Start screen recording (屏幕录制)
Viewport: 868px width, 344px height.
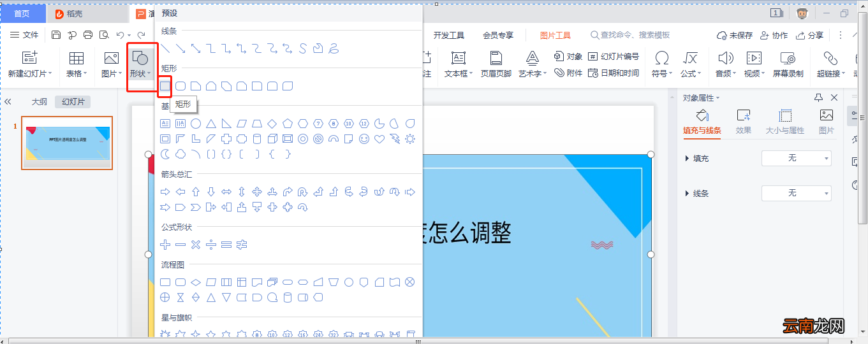(x=788, y=65)
